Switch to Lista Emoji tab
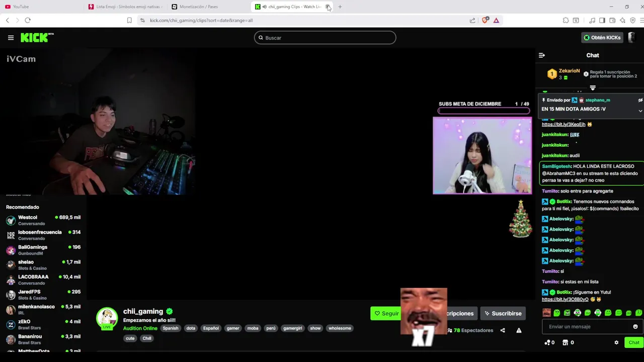This screenshot has height=362, width=644. coord(126,7)
